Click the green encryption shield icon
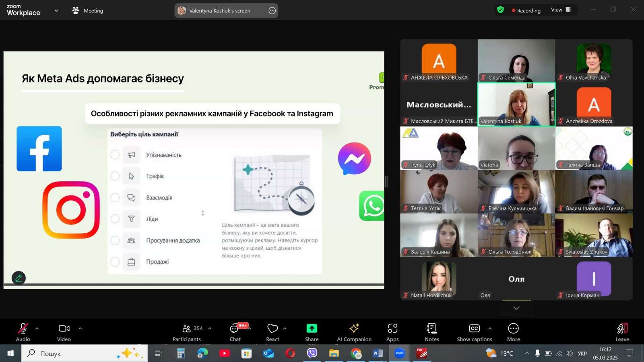This screenshot has height=362, width=644. click(x=500, y=10)
